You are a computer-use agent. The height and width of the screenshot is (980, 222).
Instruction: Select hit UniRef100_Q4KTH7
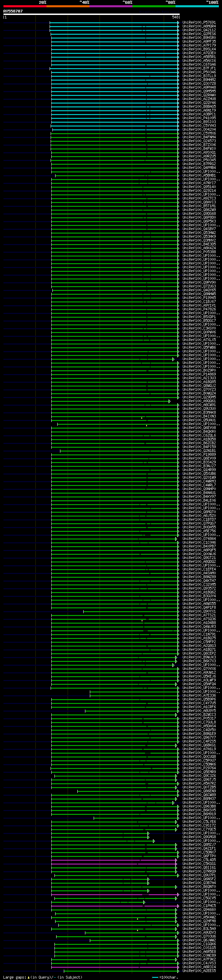pyautogui.click(x=199, y=581)
